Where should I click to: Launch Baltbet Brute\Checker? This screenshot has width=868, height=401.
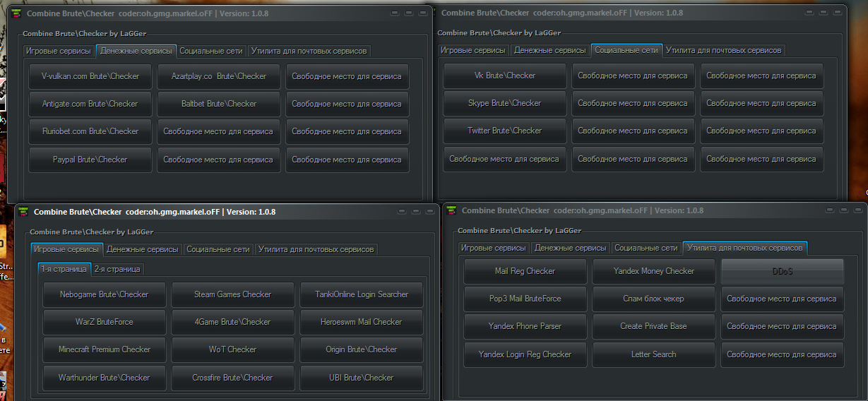219,104
